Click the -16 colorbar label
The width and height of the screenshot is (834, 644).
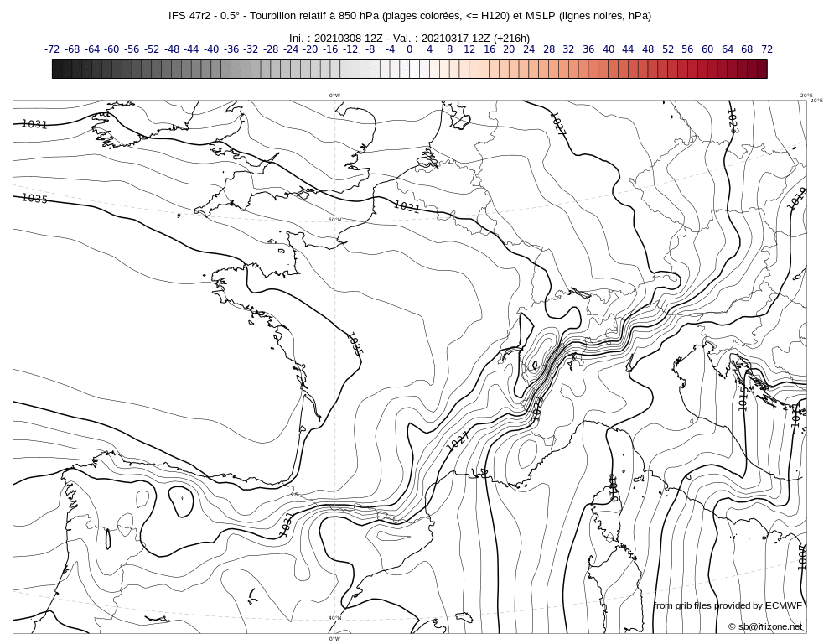[330, 49]
